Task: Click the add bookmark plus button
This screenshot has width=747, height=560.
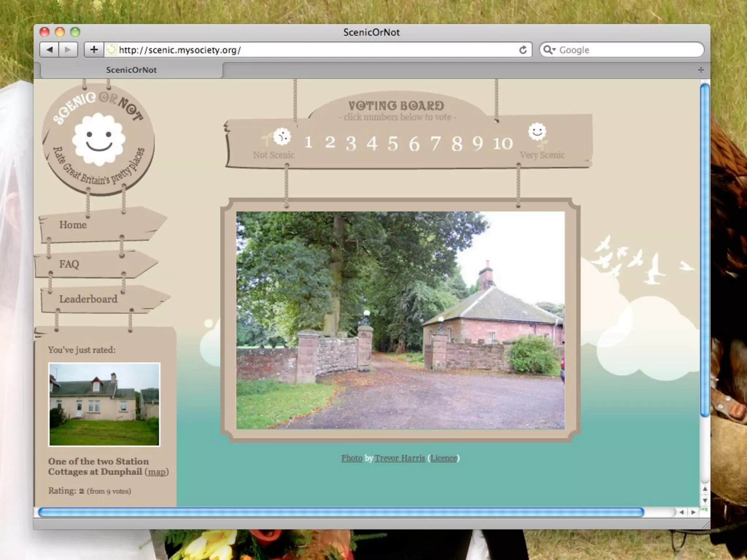Action: point(94,50)
